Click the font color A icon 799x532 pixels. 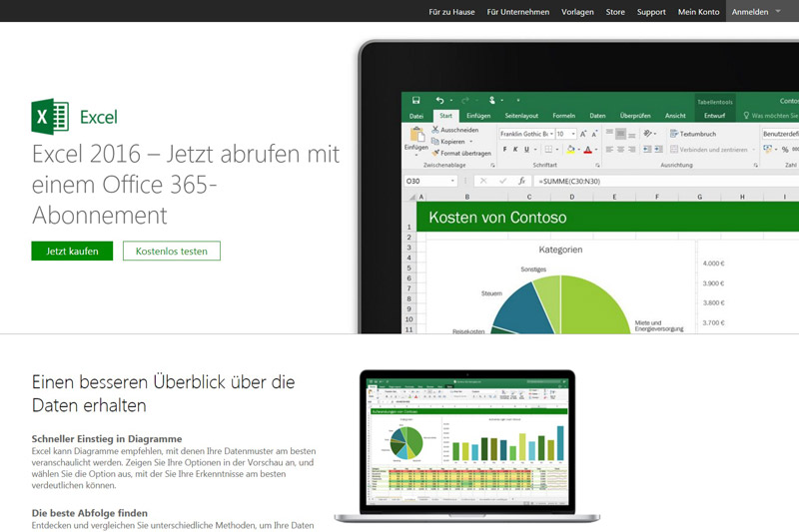click(588, 149)
